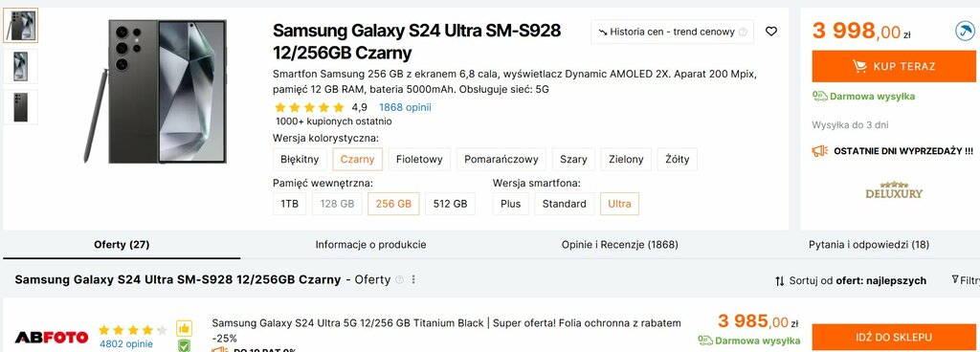Open Historia cen trend cenowy panel
Screen dimensions: 980x352
click(672, 32)
